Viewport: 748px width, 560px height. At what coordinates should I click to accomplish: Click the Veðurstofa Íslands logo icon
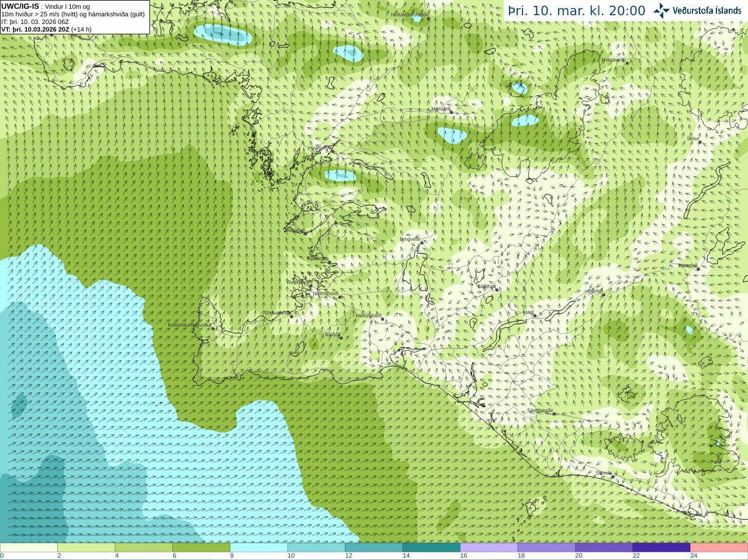point(661,11)
